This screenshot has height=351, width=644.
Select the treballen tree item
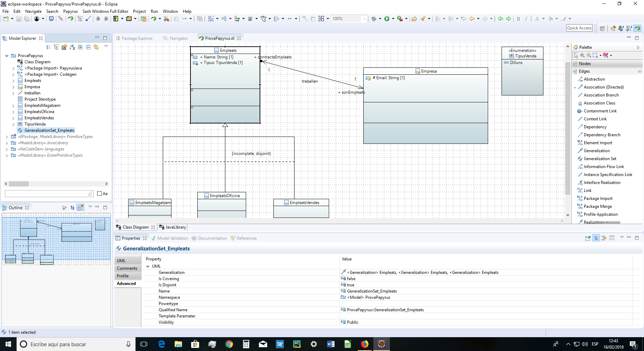[32, 93]
